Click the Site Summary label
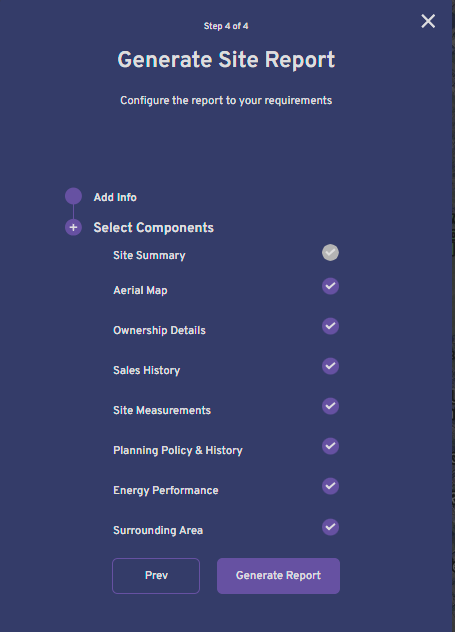The image size is (455, 632). pos(149,256)
